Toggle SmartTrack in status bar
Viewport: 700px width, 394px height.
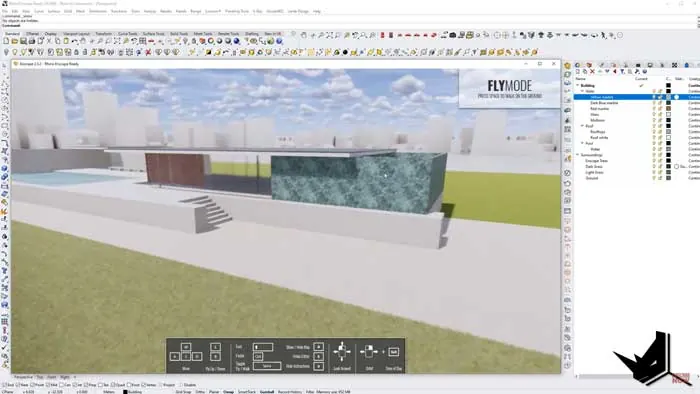tap(246, 392)
